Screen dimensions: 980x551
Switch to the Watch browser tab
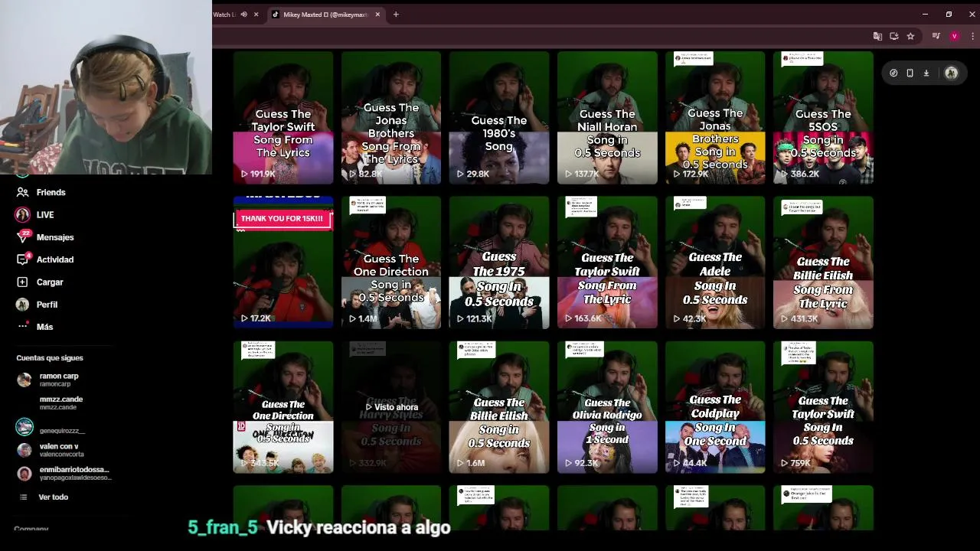[225, 15]
